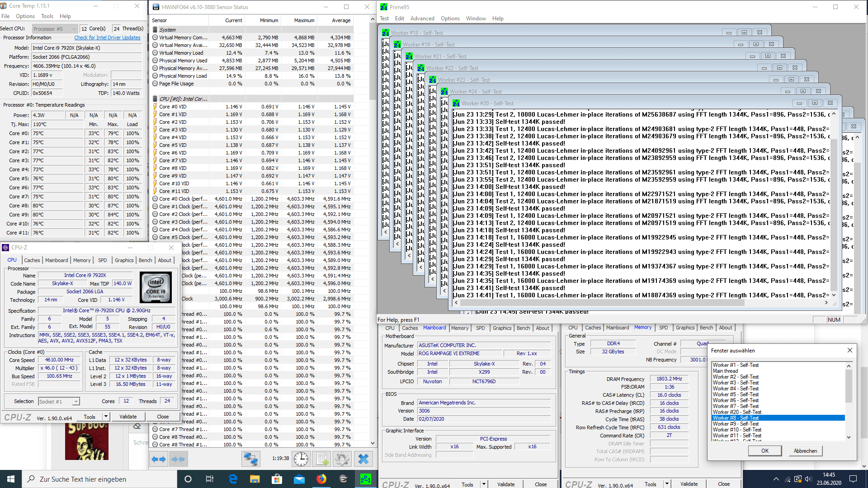Open Prime95 Advanced menu
Viewport: 868px width, 488px height.
pyautogui.click(x=422, y=19)
